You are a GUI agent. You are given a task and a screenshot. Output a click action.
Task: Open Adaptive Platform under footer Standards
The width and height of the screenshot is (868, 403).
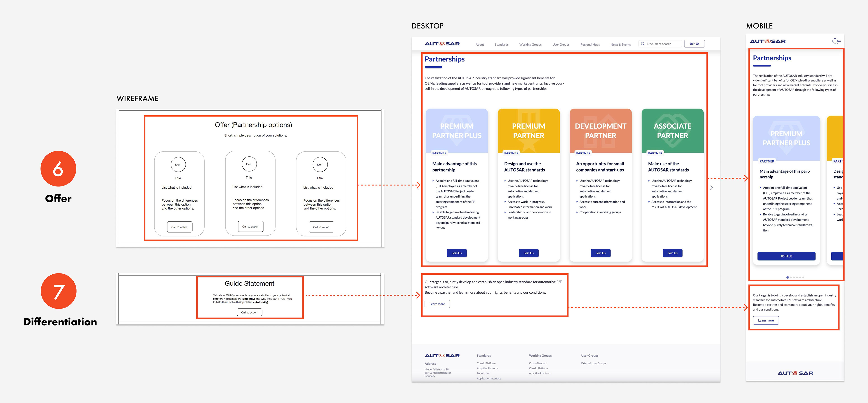[487, 368]
